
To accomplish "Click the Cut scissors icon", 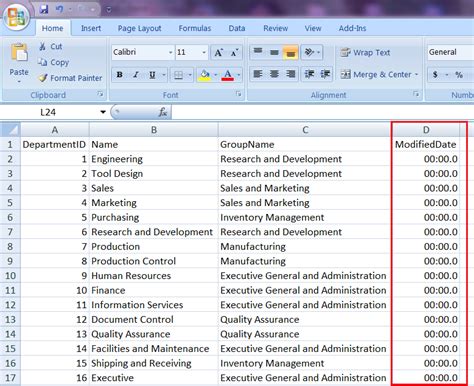I will click(42, 46).
